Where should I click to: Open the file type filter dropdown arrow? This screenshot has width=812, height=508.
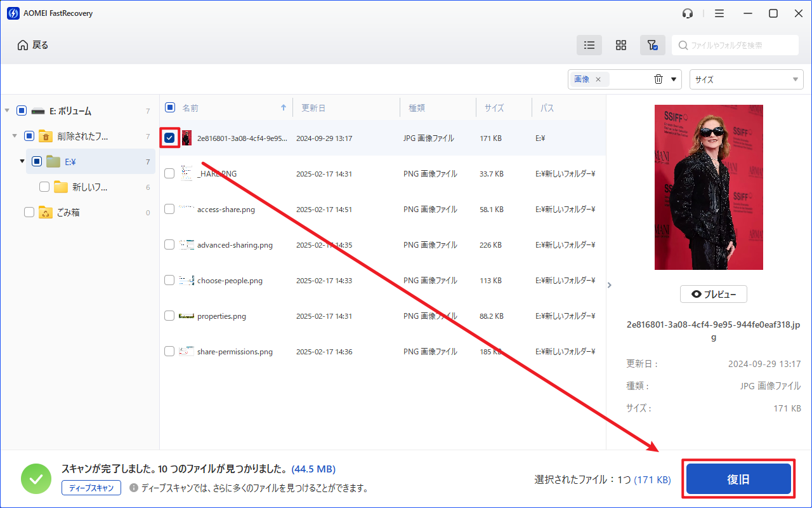(x=674, y=79)
